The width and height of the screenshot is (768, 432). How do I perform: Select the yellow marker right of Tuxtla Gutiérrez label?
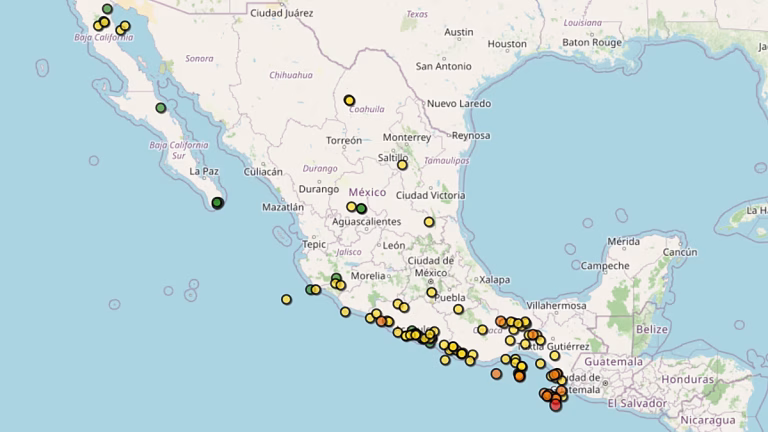coord(554,356)
